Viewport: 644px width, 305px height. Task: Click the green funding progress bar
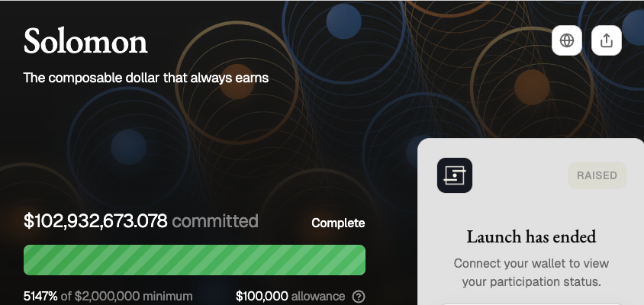195,260
